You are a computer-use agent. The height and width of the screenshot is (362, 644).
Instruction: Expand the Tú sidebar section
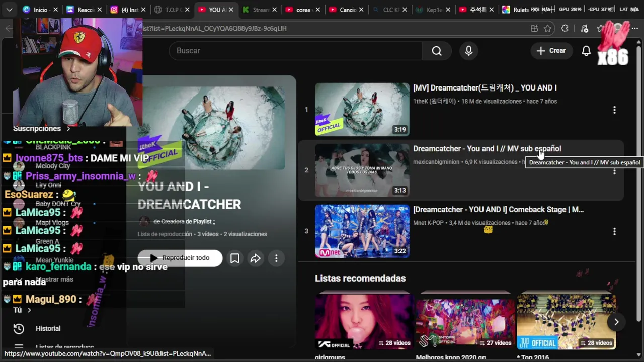coord(22,310)
